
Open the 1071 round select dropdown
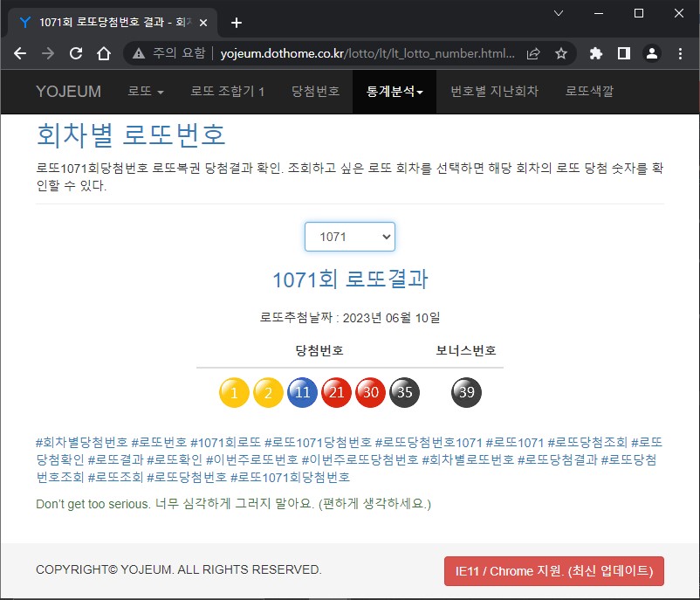click(x=349, y=237)
